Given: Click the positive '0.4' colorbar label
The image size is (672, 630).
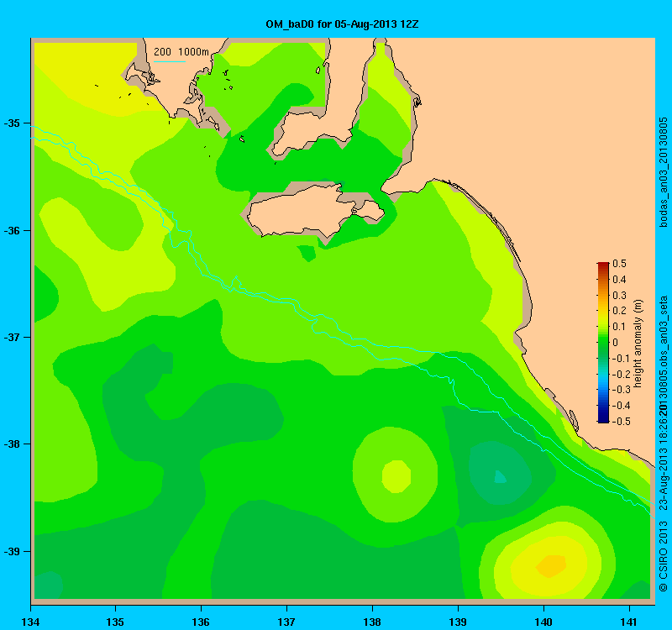Looking at the screenshot, I should (619, 280).
